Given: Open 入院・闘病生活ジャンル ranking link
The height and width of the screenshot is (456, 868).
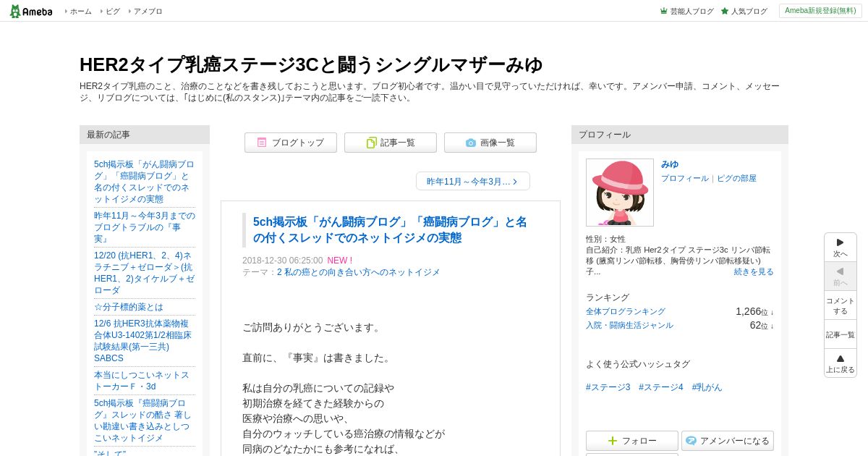Looking at the screenshot, I should pos(629,325).
